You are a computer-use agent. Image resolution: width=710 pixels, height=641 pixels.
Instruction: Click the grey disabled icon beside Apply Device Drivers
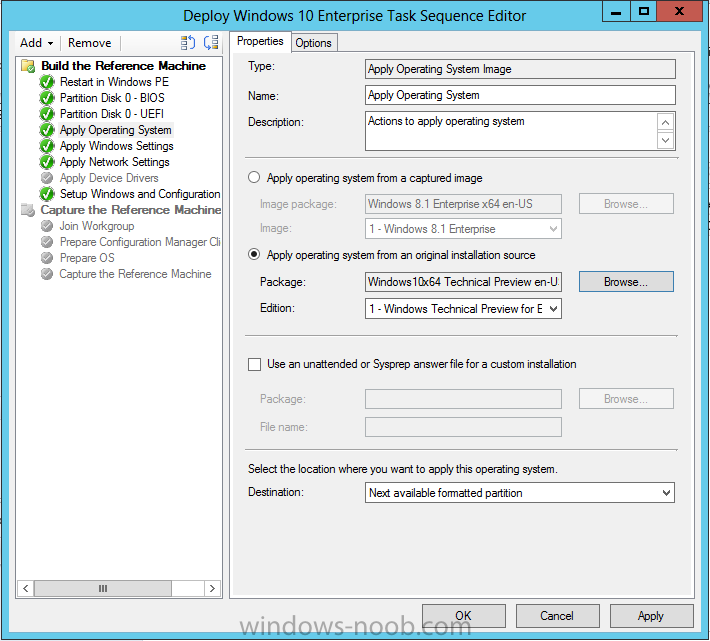coord(47,178)
